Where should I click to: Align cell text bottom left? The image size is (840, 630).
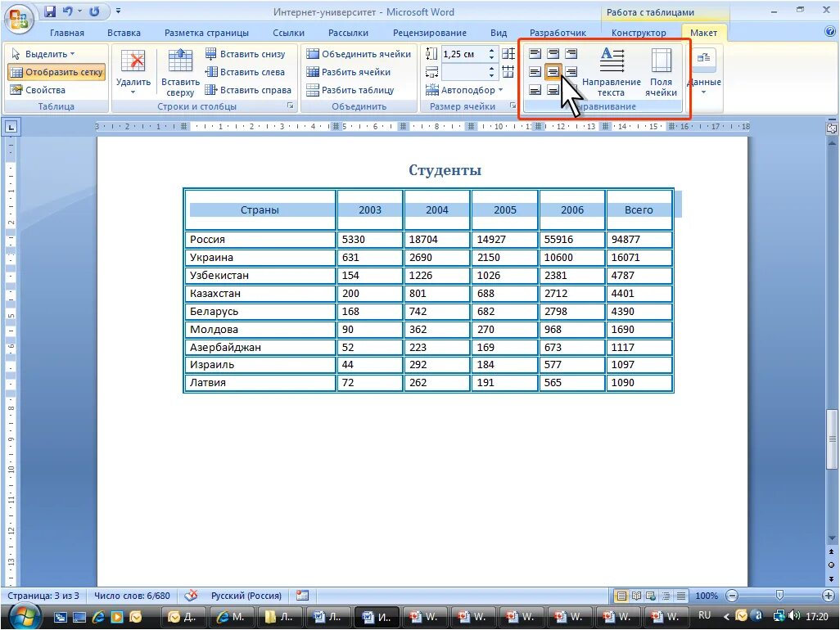pyautogui.click(x=535, y=89)
